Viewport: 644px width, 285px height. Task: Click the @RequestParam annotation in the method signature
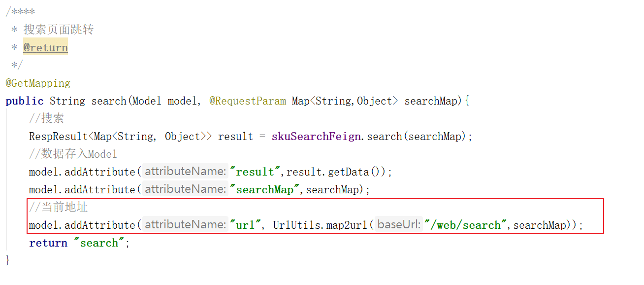click(x=247, y=101)
